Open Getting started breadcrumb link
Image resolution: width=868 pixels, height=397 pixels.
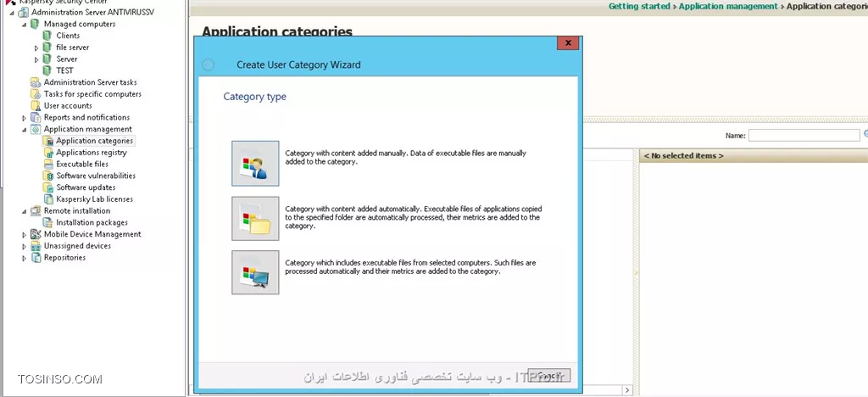639,6
